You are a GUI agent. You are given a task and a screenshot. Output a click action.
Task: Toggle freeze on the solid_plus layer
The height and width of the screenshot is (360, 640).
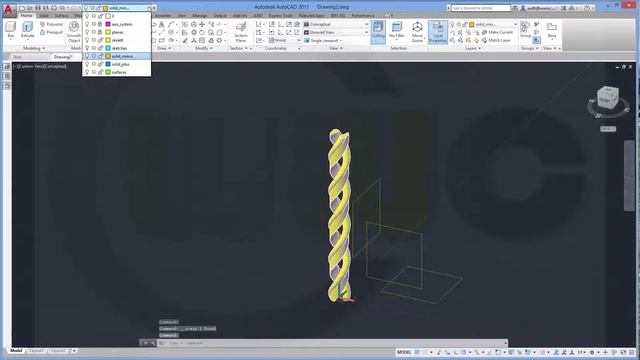point(93,64)
